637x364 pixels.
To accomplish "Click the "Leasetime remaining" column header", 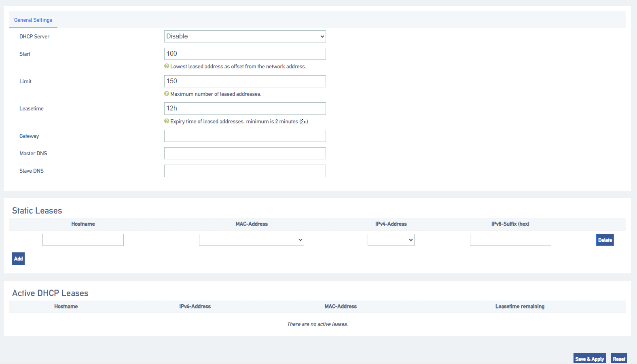I will click(x=520, y=307).
